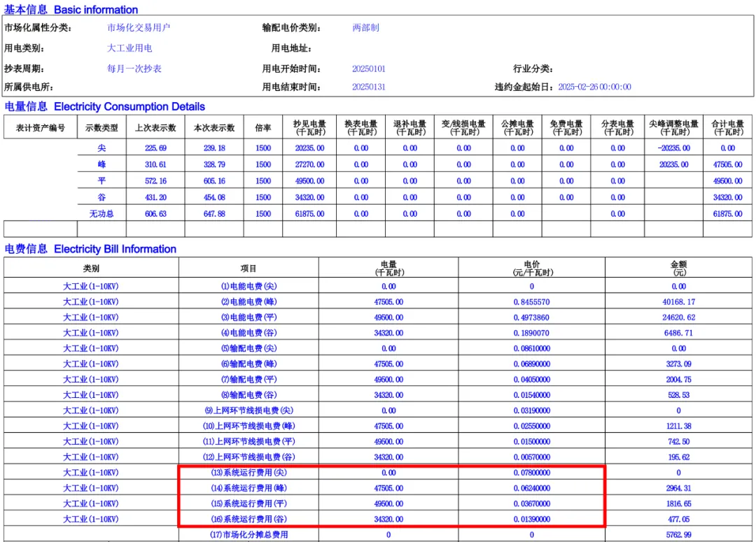The width and height of the screenshot is (756, 542).
Task: Click the 基本信息 Basic information section heading
Action: click(71, 10)
